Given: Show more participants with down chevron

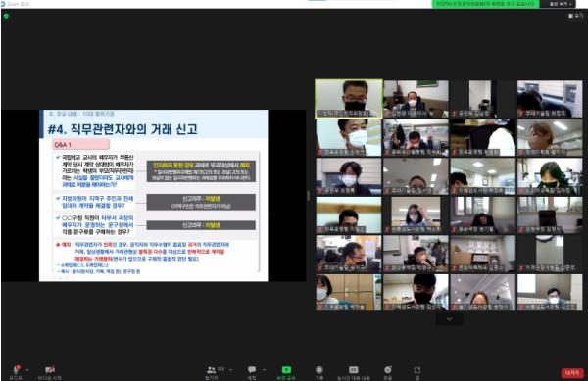Looking at the screenshot, I should (x=449, y=319).
